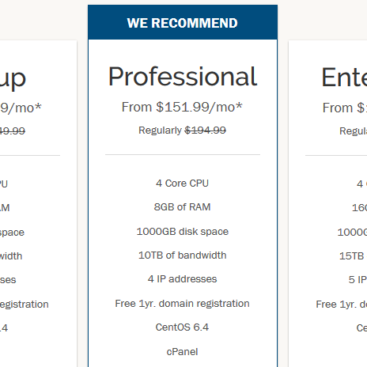Select the Enterprise plan heading on the right

point(344,77)
